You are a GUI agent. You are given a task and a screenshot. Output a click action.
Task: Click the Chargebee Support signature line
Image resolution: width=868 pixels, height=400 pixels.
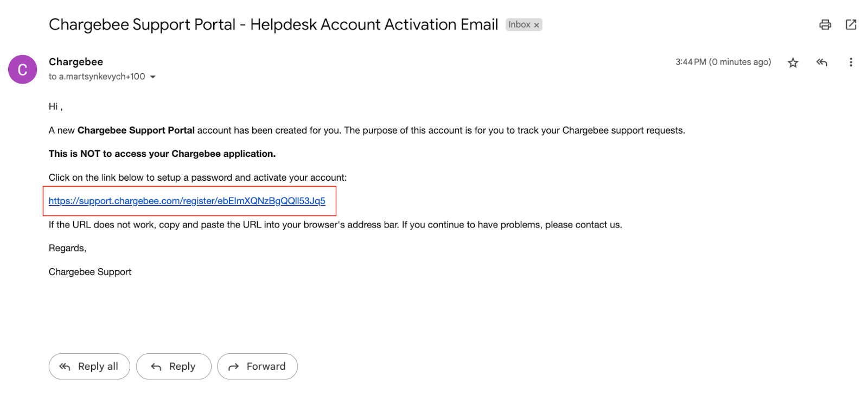(90, 272)
